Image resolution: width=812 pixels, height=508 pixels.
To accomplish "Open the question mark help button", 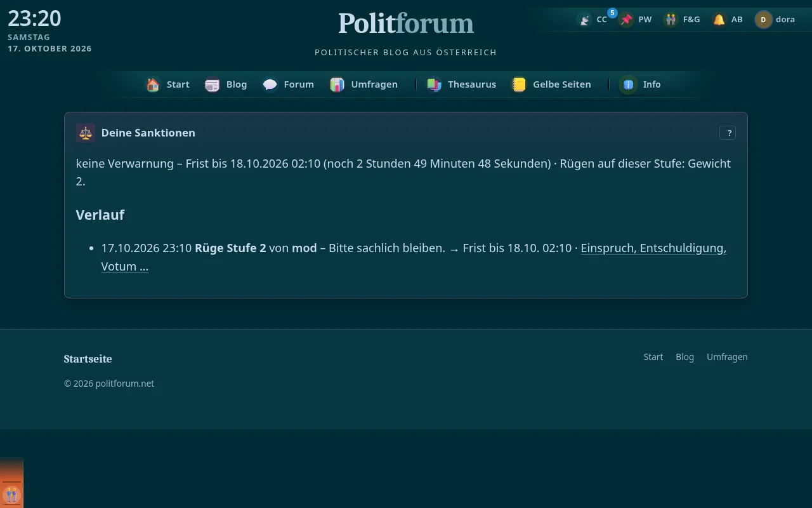I will pos(728,133).
